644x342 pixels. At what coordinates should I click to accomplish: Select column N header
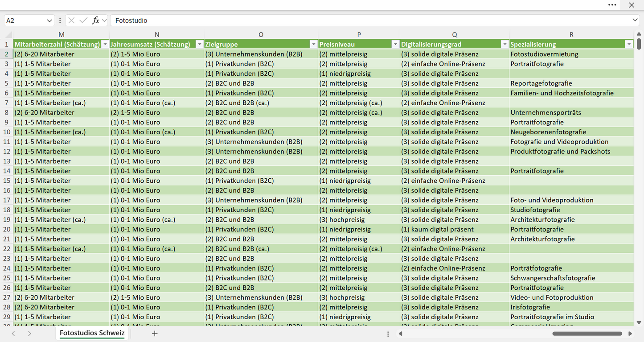click(157, 34)
